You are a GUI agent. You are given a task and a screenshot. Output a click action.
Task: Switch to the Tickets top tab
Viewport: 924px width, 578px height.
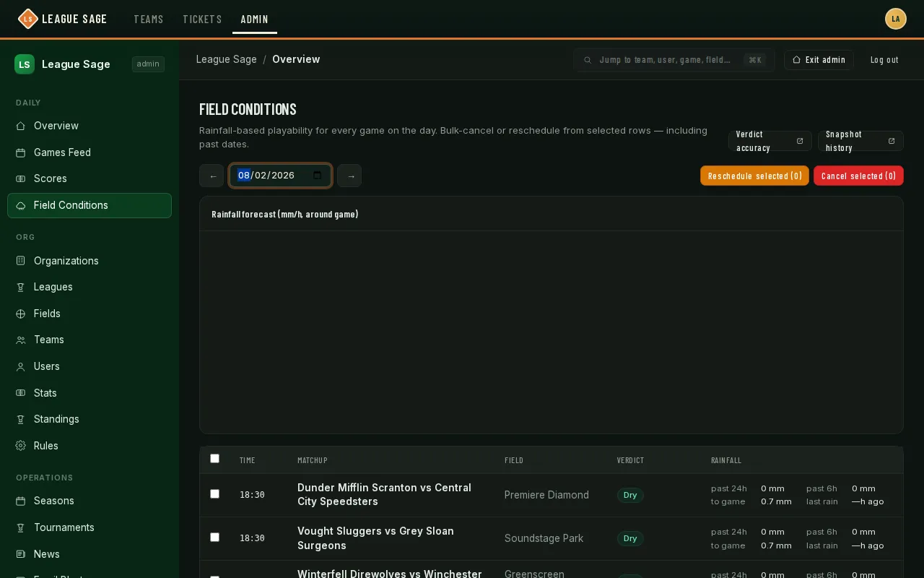[x=202, y=19]
